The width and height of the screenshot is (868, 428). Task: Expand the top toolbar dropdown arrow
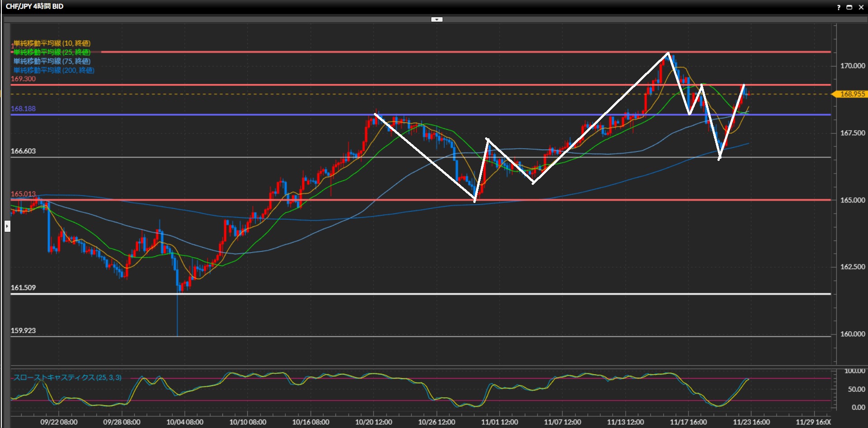437,19
